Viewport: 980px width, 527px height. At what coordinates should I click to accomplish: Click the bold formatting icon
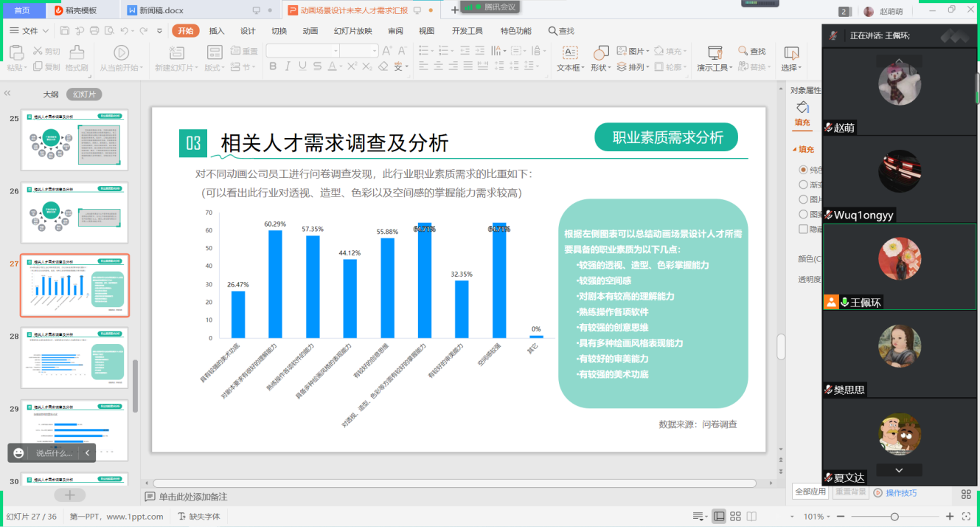tap(272, 66)
